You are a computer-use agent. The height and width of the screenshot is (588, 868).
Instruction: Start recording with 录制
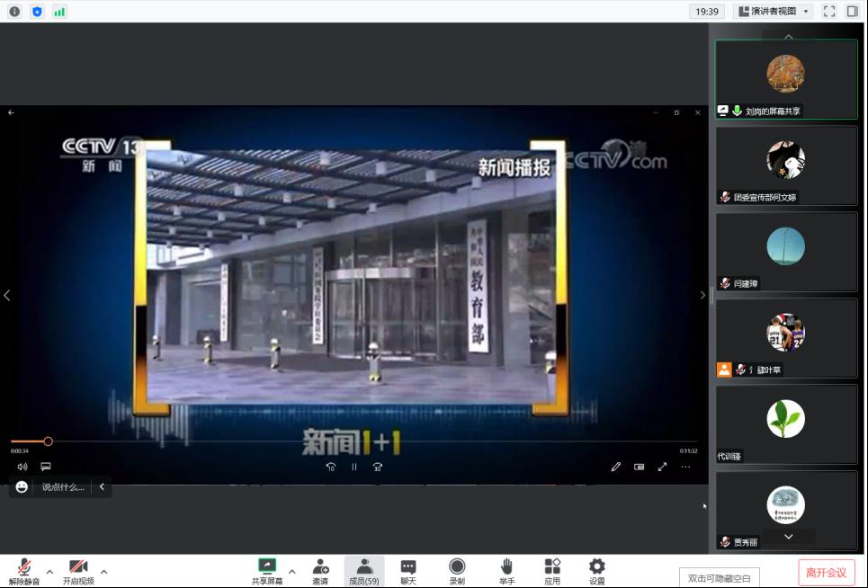pos(457,572)
